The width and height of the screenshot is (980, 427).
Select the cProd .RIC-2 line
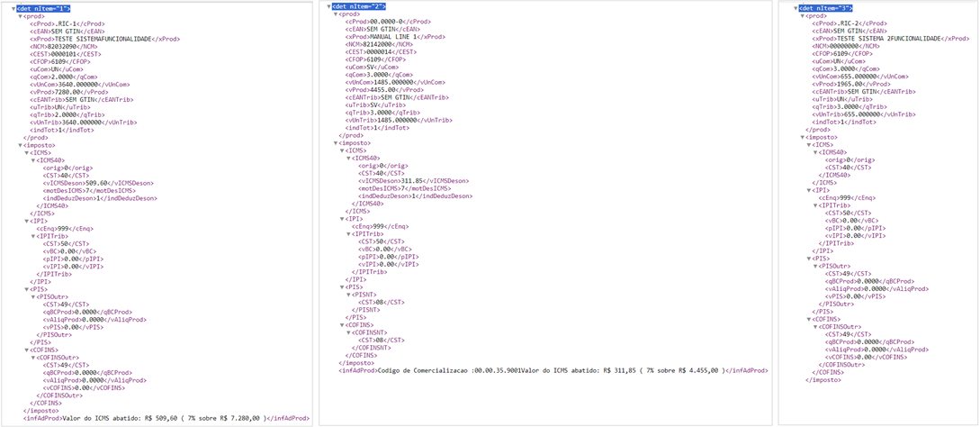[848, 23]
